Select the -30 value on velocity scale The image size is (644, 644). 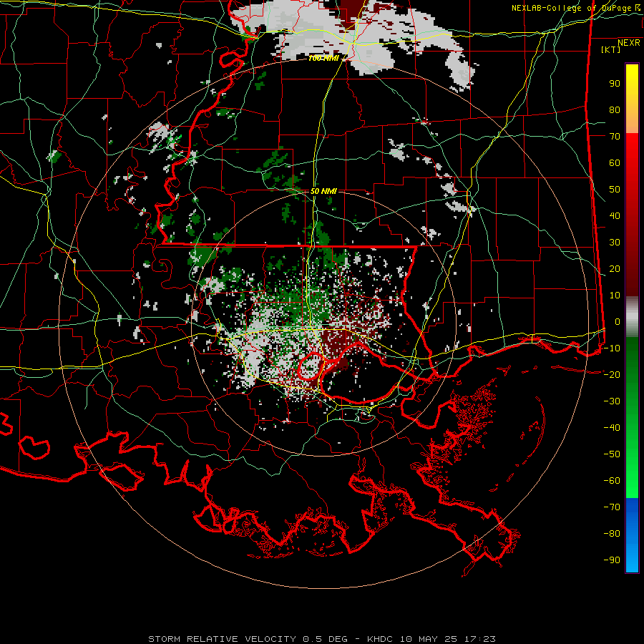click(612, 401)
